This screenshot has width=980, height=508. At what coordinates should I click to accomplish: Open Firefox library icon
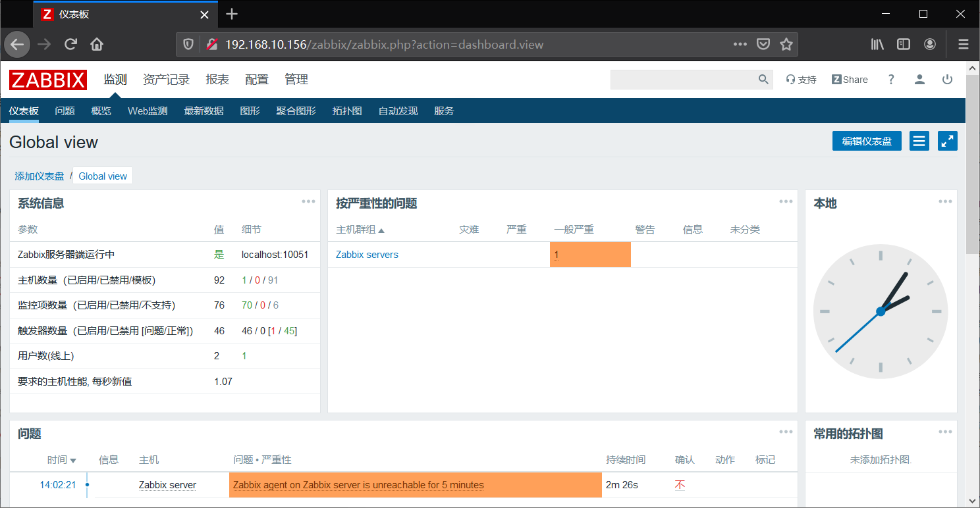point(877,45)
